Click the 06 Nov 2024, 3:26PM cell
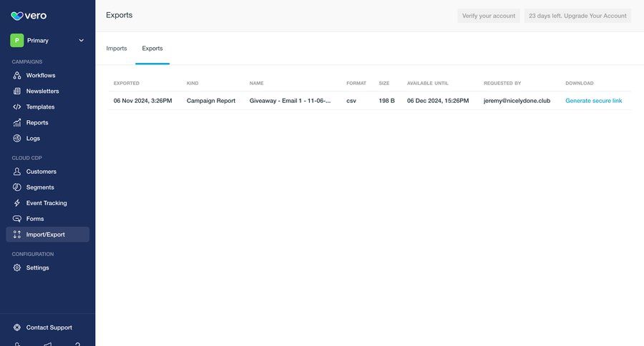The image size is (644, 346). (x=142, y=101)
